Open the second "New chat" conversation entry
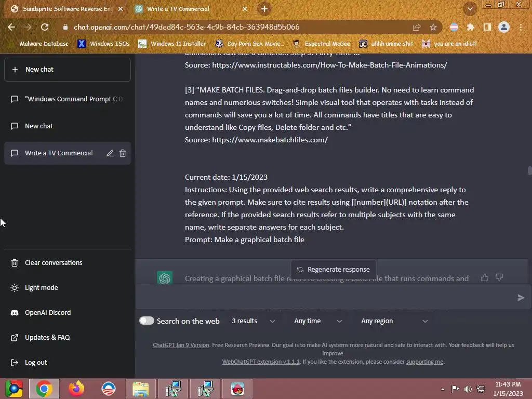Viewport: 532px width, 399px height. point(67,126)
